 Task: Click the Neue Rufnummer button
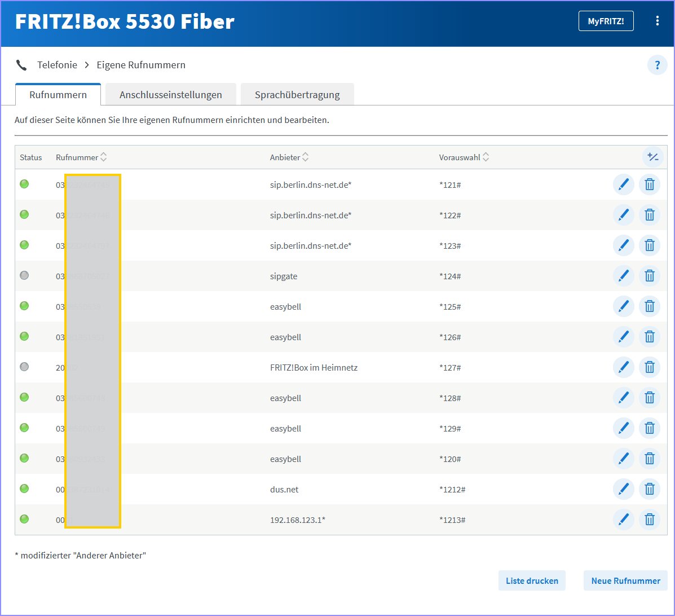625,580
